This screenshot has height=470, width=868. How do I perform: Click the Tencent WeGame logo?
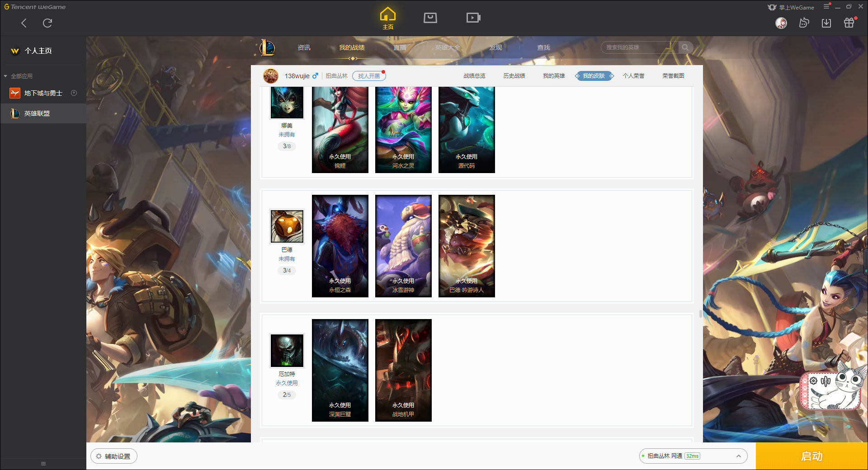point(35,7)
